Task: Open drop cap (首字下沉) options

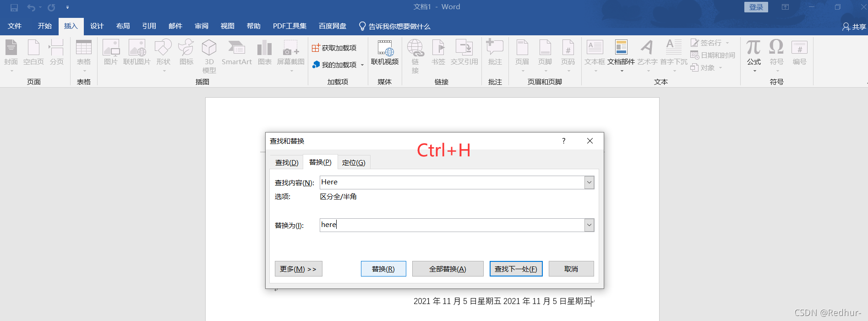Action: (674, 55)
